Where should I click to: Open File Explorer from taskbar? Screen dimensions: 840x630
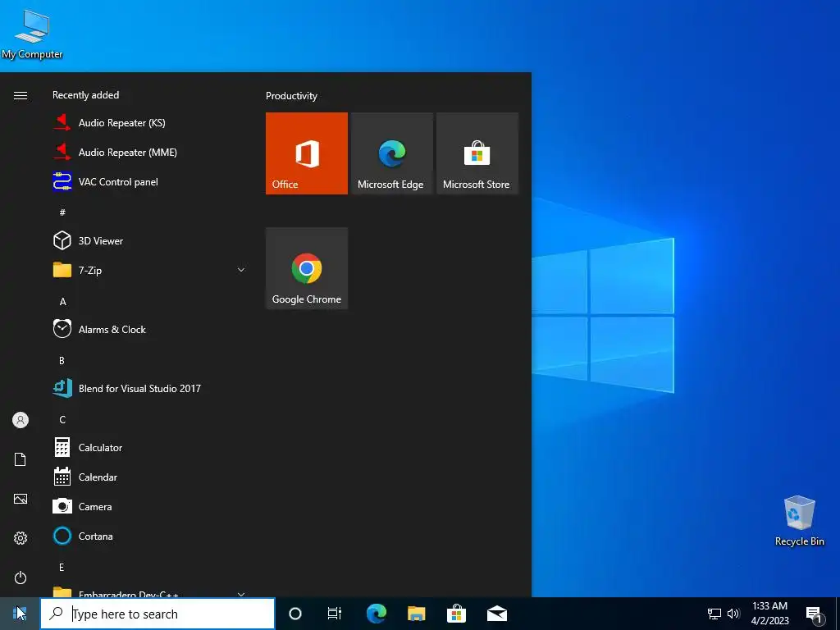click(416, 614)
